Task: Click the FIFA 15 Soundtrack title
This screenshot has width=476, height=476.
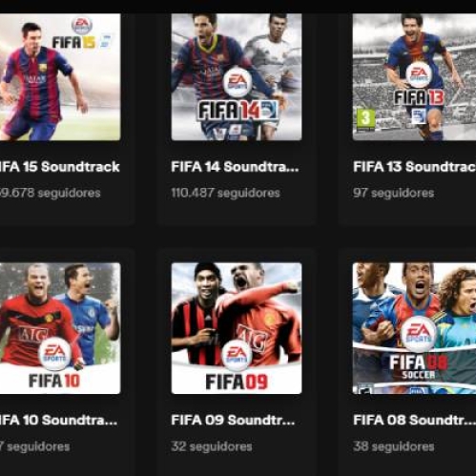Action: pyautogui.click(x=59, y=167)
